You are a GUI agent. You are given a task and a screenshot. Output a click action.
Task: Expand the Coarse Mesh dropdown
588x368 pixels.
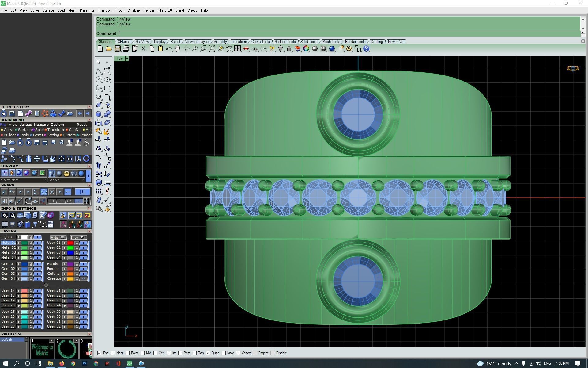(x=45, y=180)
